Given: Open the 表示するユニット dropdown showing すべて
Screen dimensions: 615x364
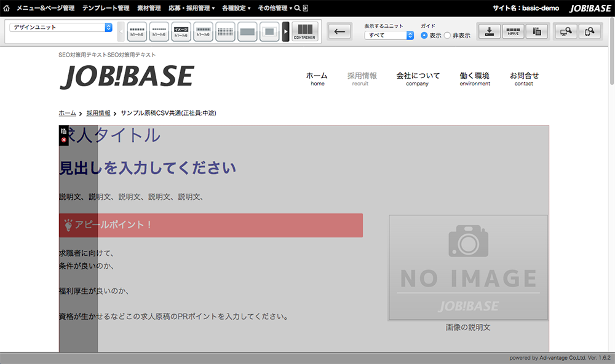Looking at the screenshot, I should [x=389, y=35].
